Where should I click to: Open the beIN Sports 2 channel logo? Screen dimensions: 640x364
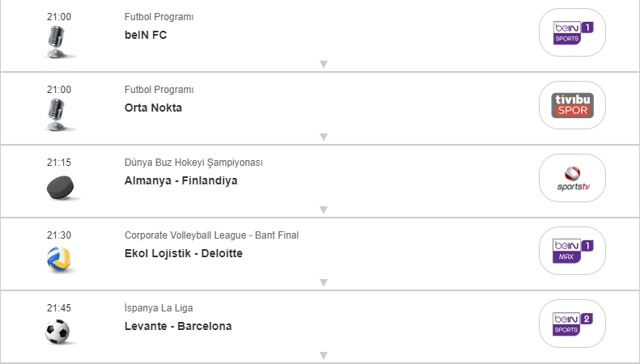[x=572, y=324]
